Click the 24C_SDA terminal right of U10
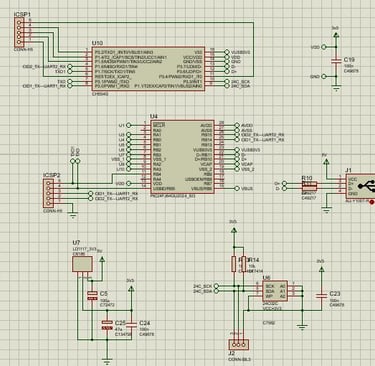The height and width of the screenshot is (366, 375). (227, 86)
